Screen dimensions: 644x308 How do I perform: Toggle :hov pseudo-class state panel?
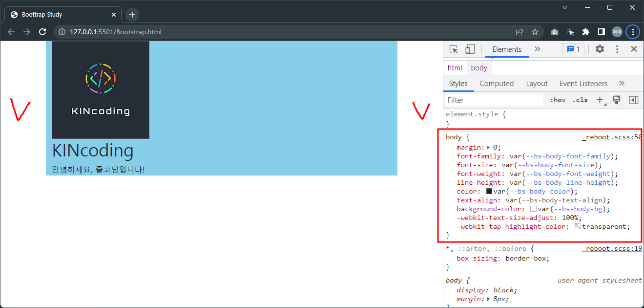[x=557, y=100]
